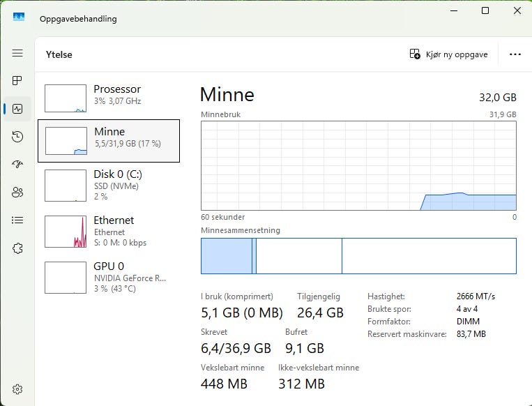Maximize the Oppgavebehandling window
This screenshot has height=406, width=532.
(x=485, y=10)
